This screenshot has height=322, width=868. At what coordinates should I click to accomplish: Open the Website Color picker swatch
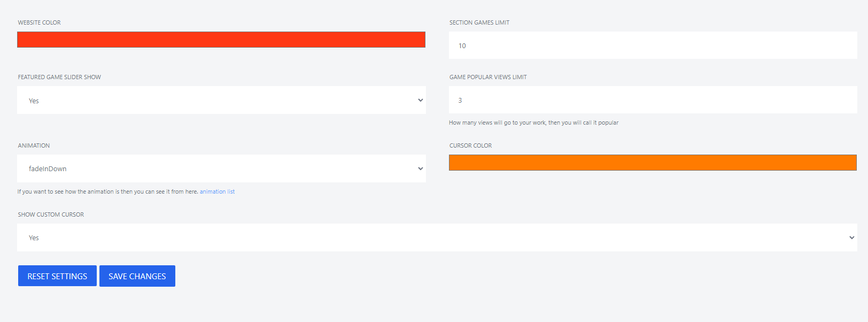tap(221, 40)
